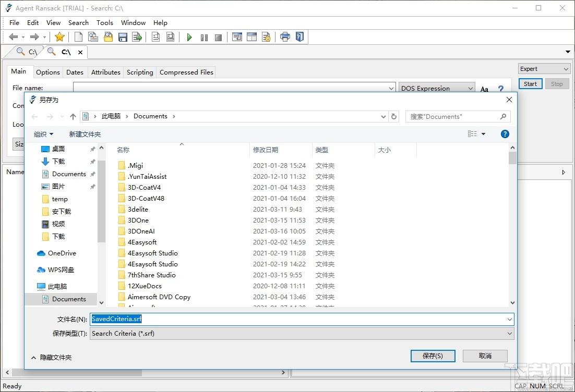This screenshot has width=575, height=392.
Task: Toggle case sensitivity Aa icon
Action: pos(484,89)
